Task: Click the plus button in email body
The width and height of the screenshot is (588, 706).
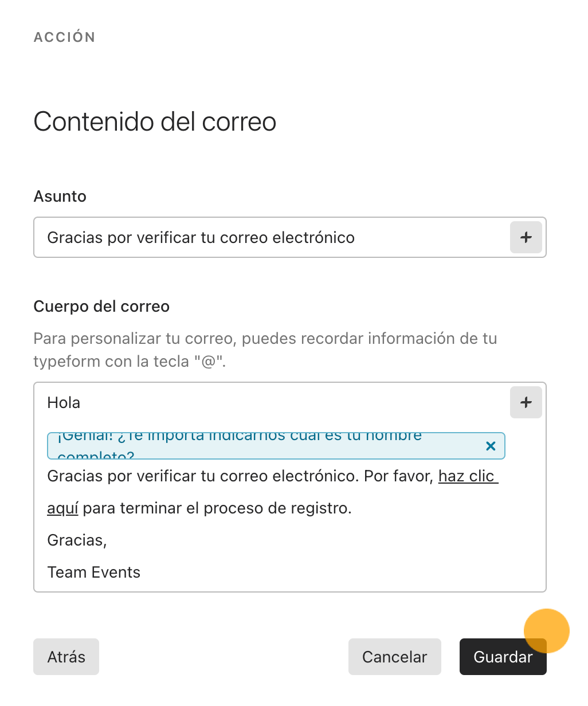Action: pos(526,402)
